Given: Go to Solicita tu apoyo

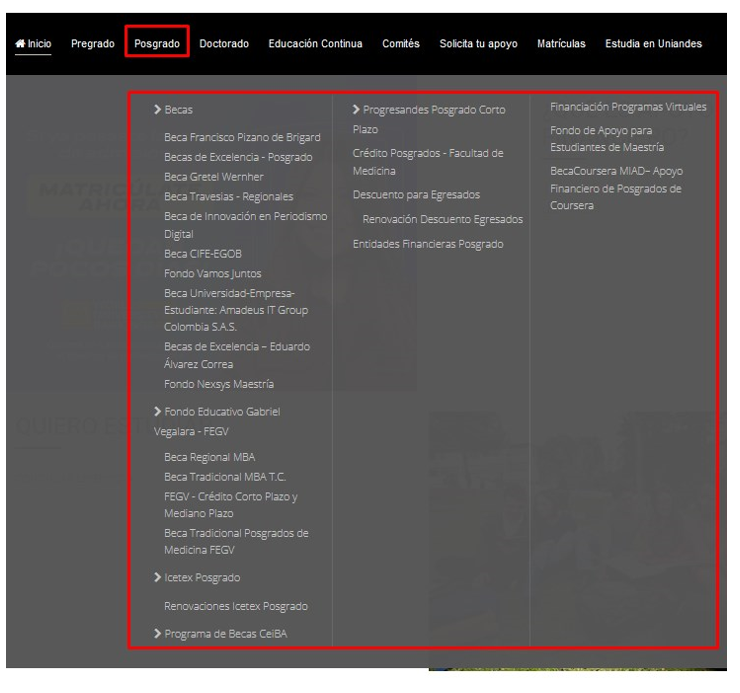Looking at the screenshot, I should coord(478,43).
